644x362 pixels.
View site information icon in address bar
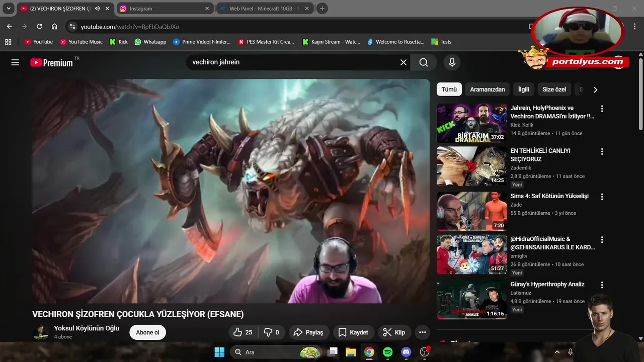click(x=72, y=27)
